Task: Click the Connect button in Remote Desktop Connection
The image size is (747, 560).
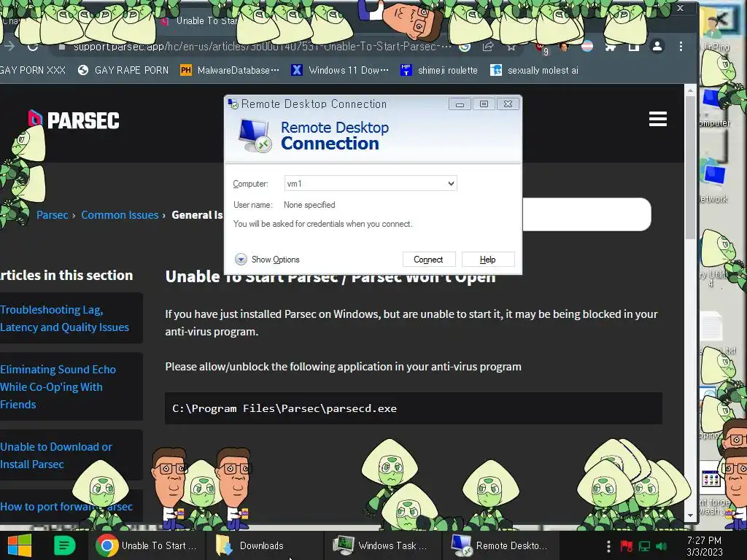Action: tap(428, 260)
